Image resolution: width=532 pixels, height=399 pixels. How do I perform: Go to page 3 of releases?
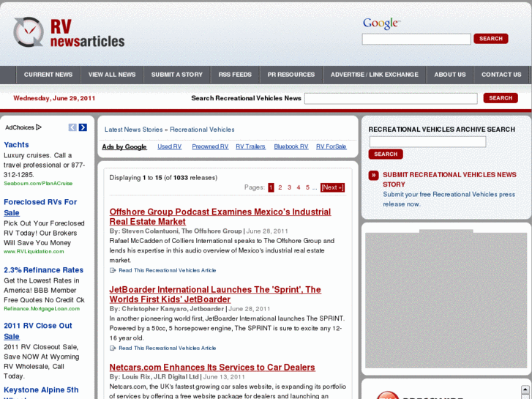pyautogui.click(x=289, y=187)
